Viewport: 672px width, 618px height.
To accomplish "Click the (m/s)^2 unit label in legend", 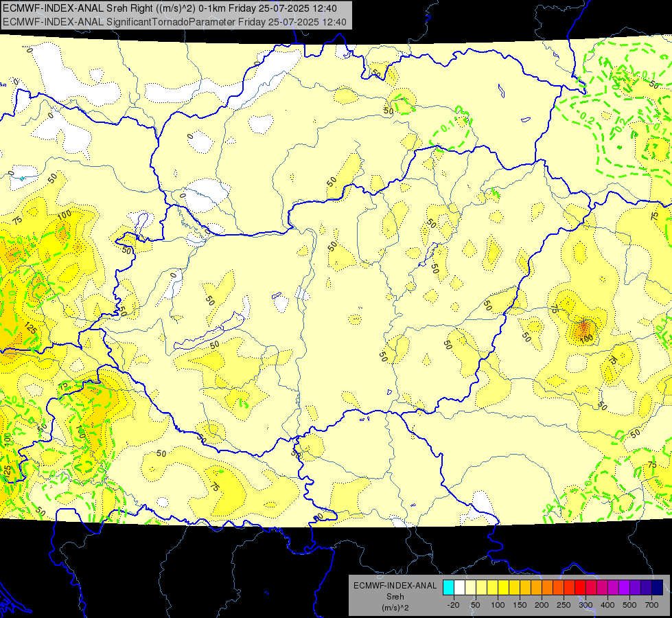I will [x=395, y=608].
